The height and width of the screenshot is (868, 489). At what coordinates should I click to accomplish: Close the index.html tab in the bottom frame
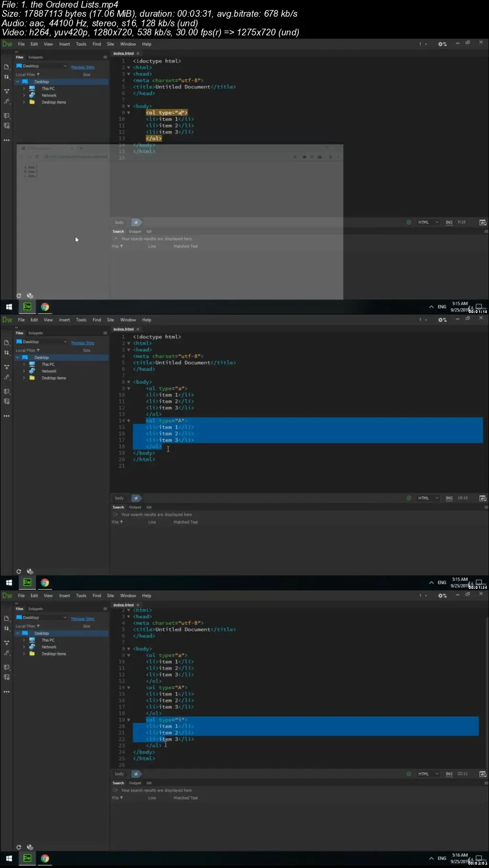138,605
